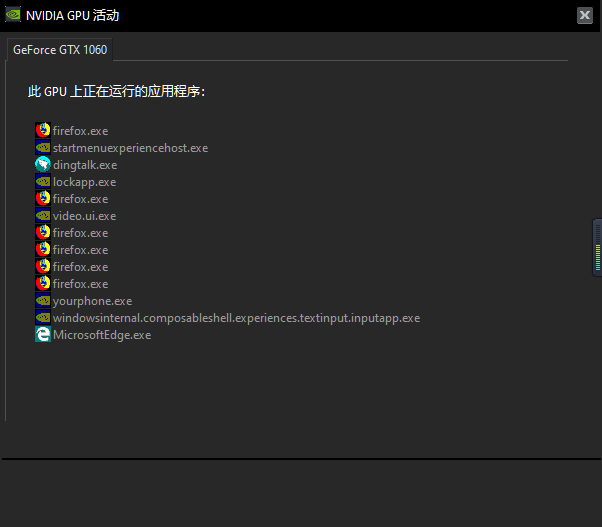
Task: Select dingtalk.exe entry text
Action: tap(85, 165)
